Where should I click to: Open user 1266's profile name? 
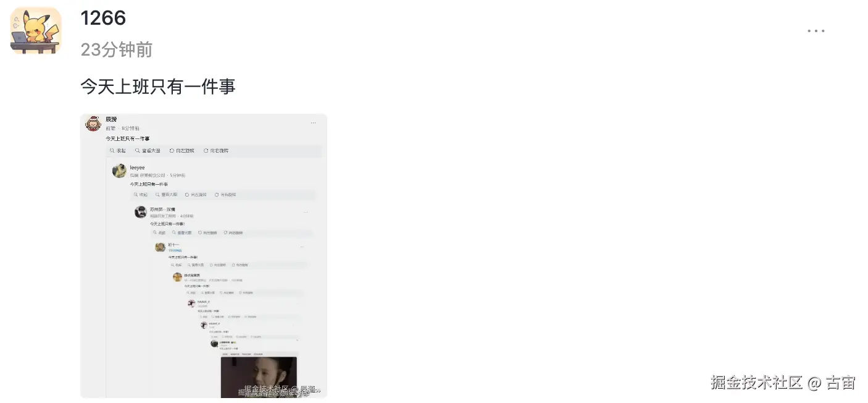103,18
